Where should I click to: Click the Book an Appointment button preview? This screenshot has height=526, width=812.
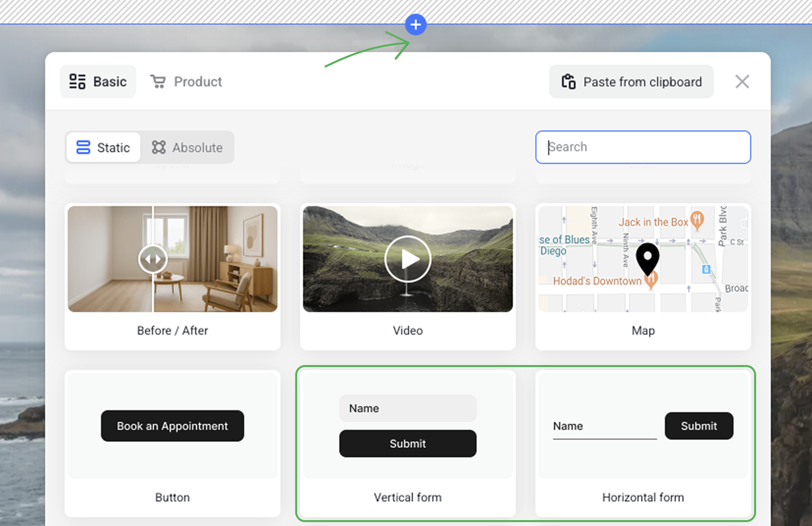(x=173, y=426)
